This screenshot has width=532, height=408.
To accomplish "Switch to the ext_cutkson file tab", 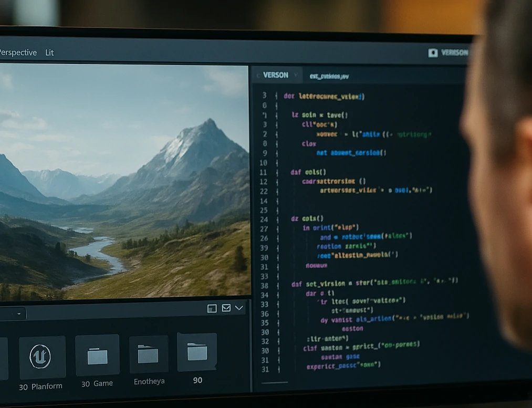I will pos(329,76).
